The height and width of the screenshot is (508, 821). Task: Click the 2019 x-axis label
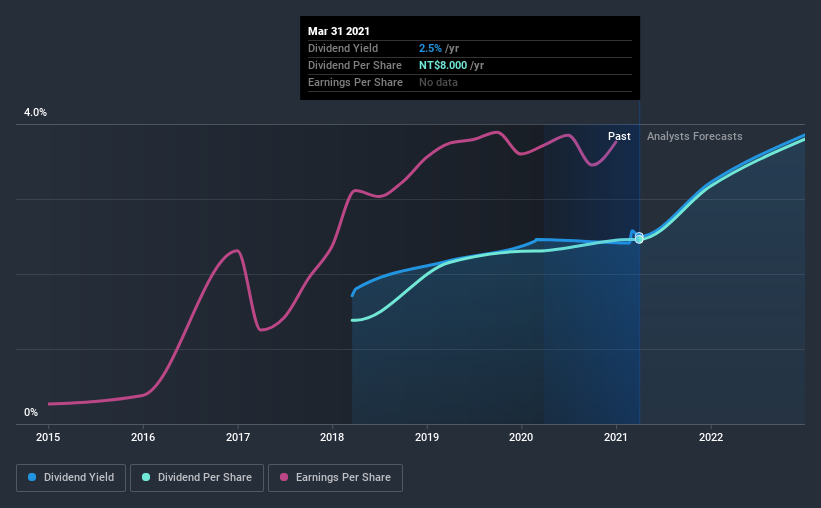427,437
